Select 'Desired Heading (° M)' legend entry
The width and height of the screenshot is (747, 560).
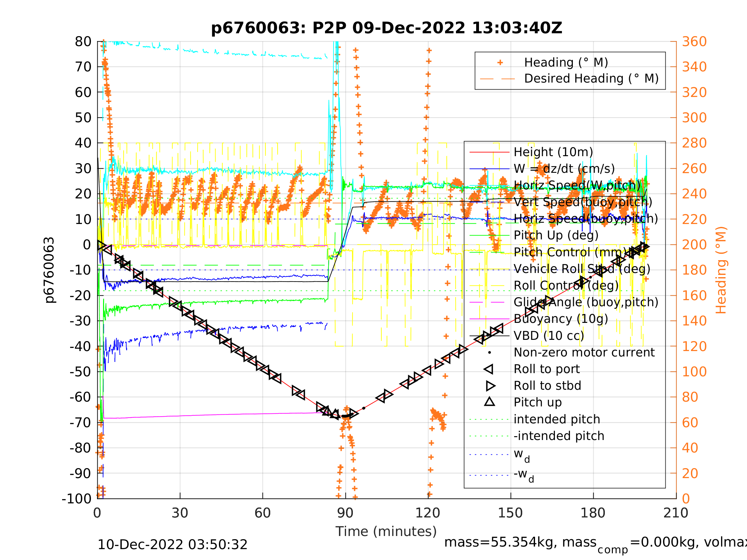point(591,78)
